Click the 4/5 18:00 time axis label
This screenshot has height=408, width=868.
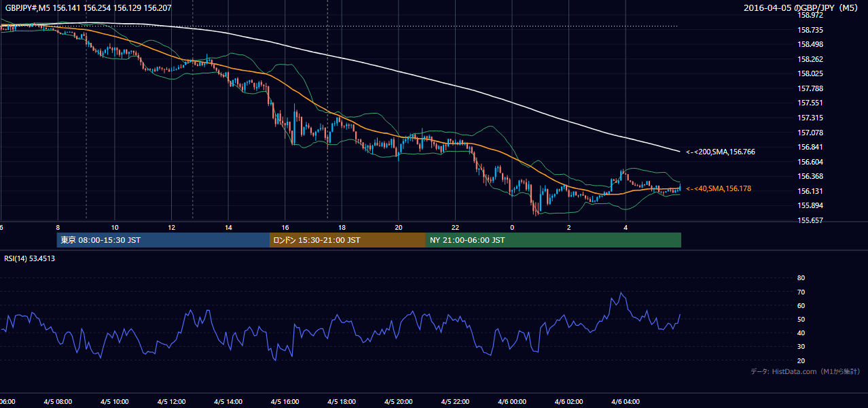[x=342, y=402]
